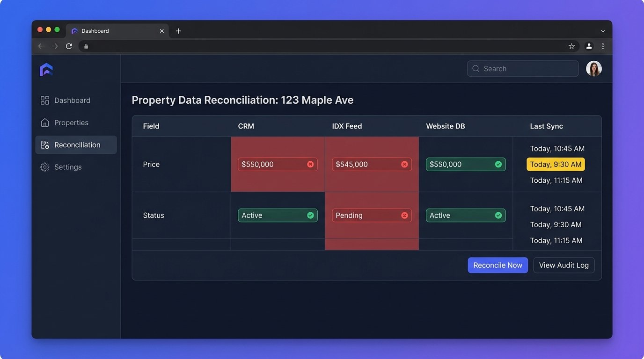Open the browser three-dot menu
644x359 pixels.
pyautogui.click(x=603, y=46)
